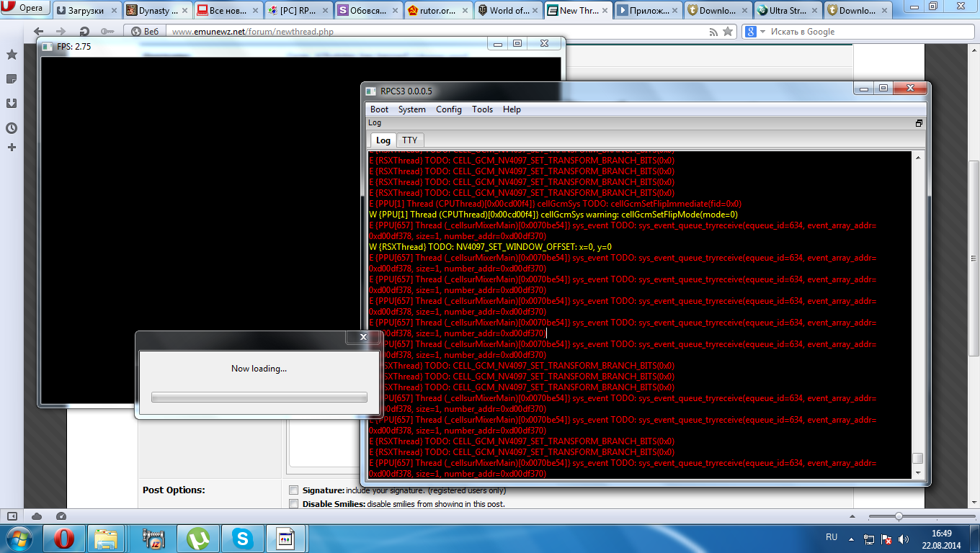Open the main Opera menu button
Screen dimensions: 980x553
(25, 9)
